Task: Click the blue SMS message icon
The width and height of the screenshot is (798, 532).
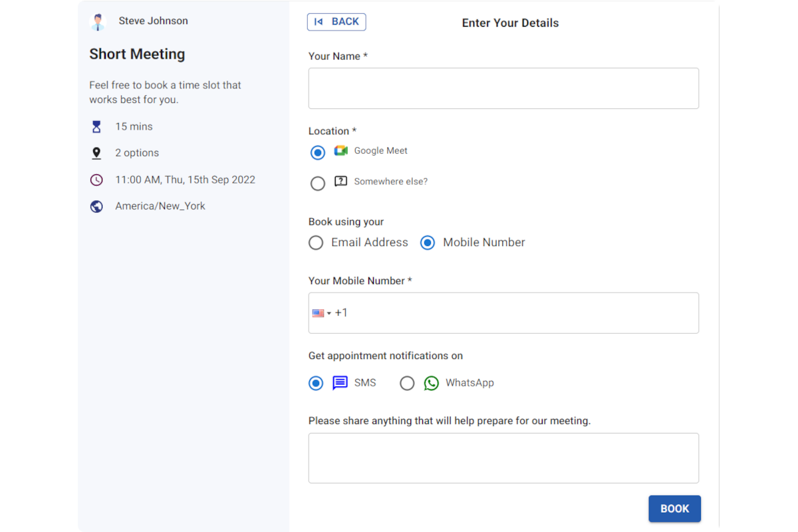Action: (x=340, y=383)
